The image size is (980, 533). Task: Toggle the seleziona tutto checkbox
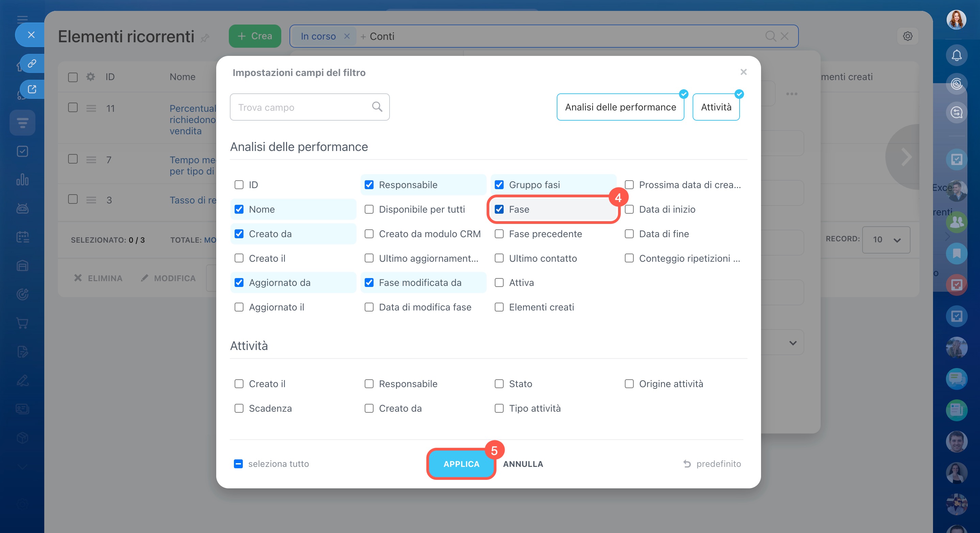(238, 464)
